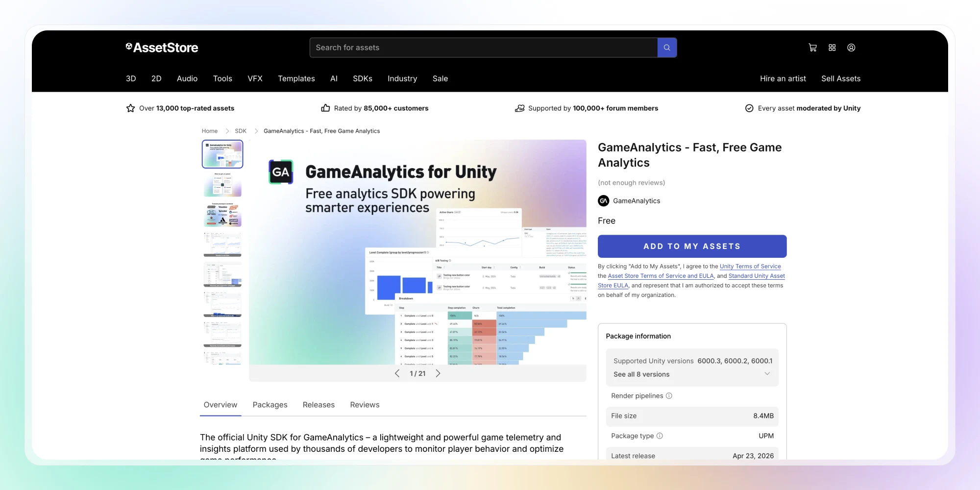Image resolution: width=980 pixels, height=490 pixels.
Task: Switch to the Overview tab
Action: (x=220, y=405)
